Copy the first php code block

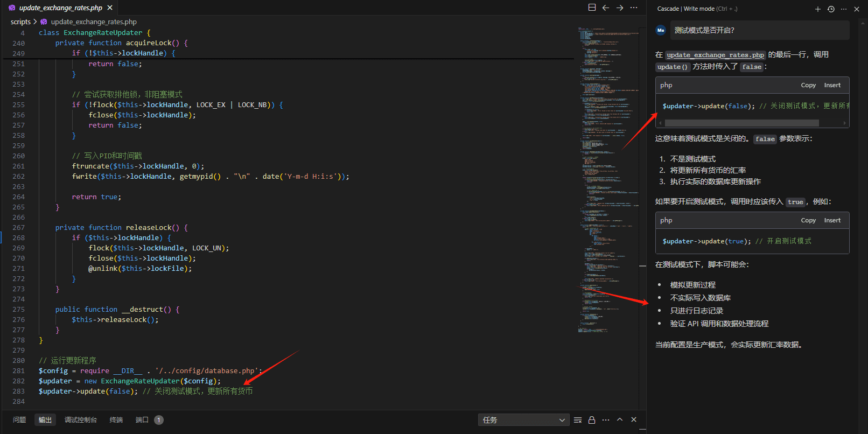(808, 85)
